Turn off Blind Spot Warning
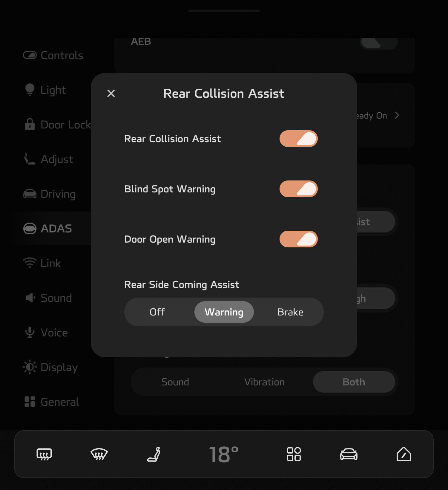448x490 pixels. tap(298, 189)
